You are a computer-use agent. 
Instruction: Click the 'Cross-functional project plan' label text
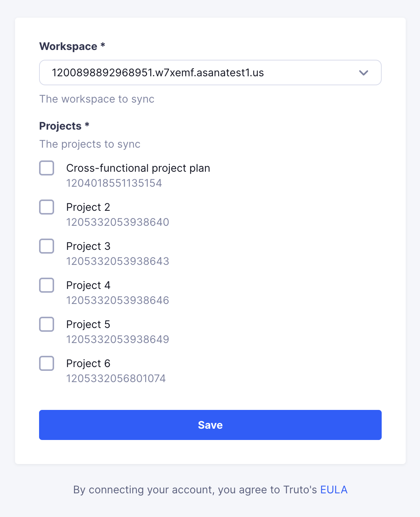[x=138, y=168]
